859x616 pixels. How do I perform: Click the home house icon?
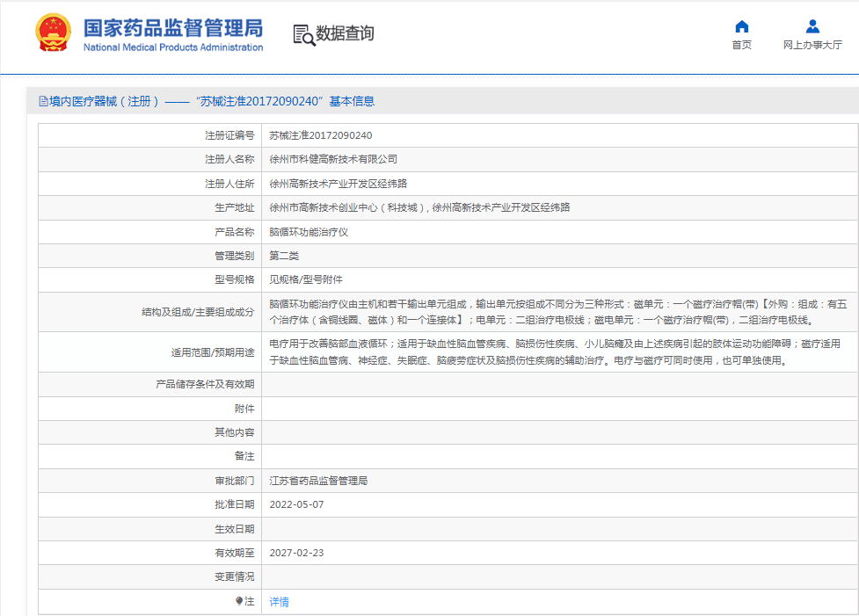pyautogui.click(x=741, y=26)
